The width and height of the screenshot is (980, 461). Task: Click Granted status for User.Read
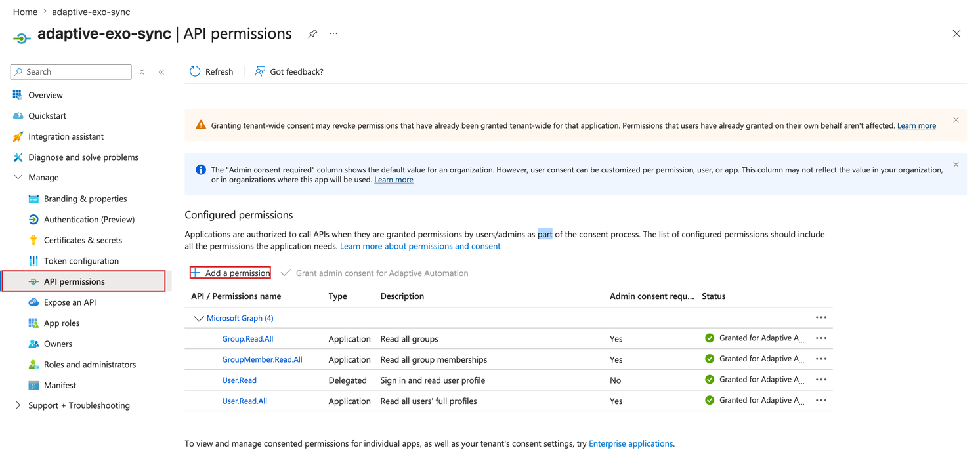pos(754,380)
